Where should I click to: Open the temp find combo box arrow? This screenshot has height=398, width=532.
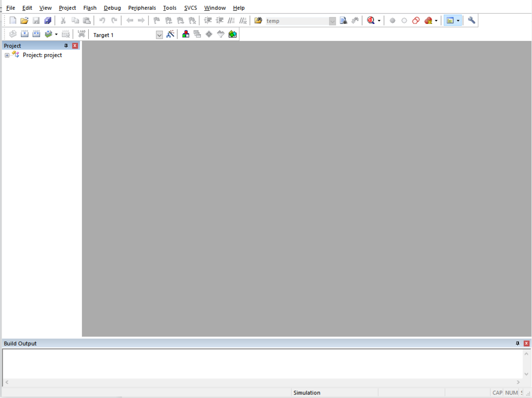(x=332, y=21)
